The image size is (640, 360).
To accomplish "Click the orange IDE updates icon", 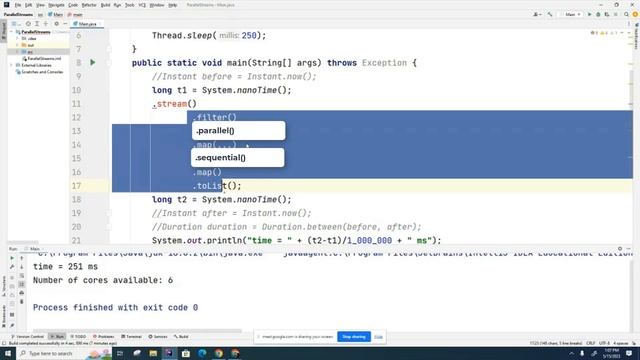I will (x=635, y=14).
